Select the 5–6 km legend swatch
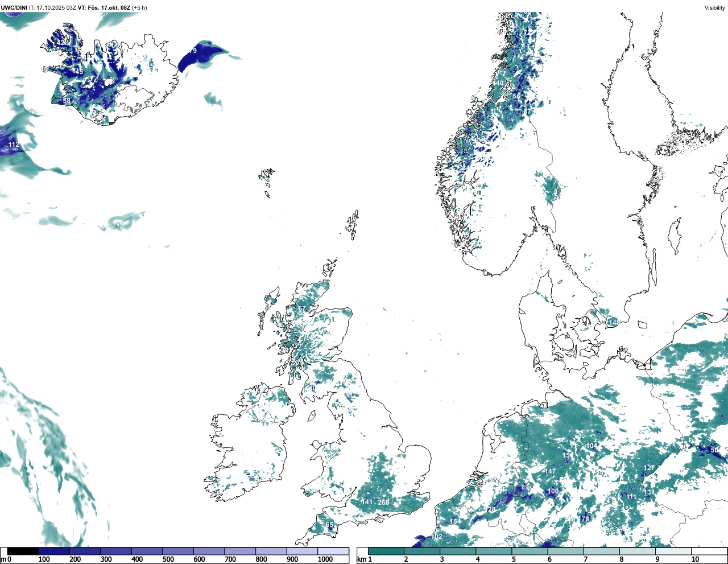728x564 pixels. pos(530,551)
